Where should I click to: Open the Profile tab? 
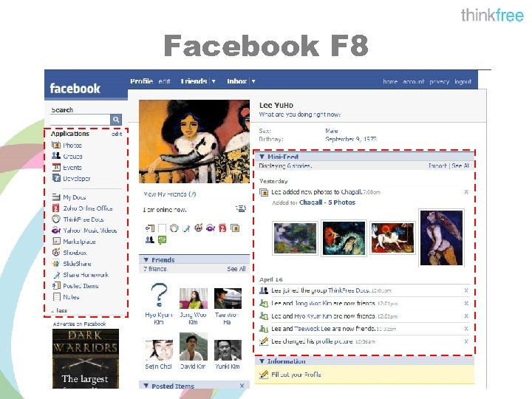(141, 81)
